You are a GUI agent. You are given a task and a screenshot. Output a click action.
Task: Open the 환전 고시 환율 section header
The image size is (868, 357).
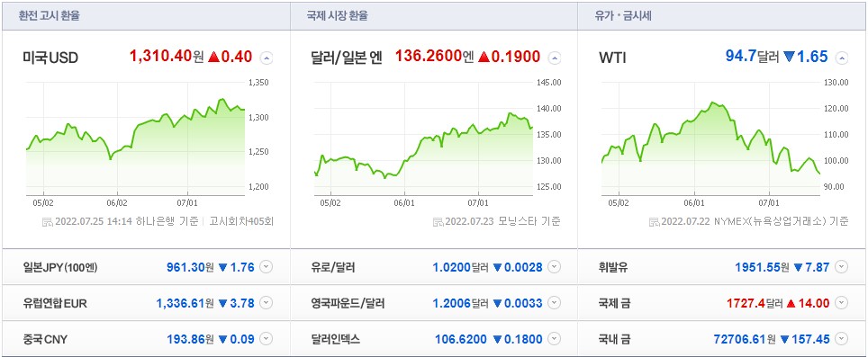point(50,16)
